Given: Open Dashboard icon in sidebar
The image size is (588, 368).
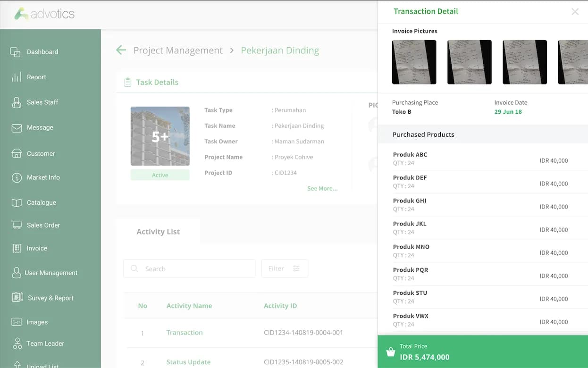Looking at the screenshot, I should pos(15,52).
